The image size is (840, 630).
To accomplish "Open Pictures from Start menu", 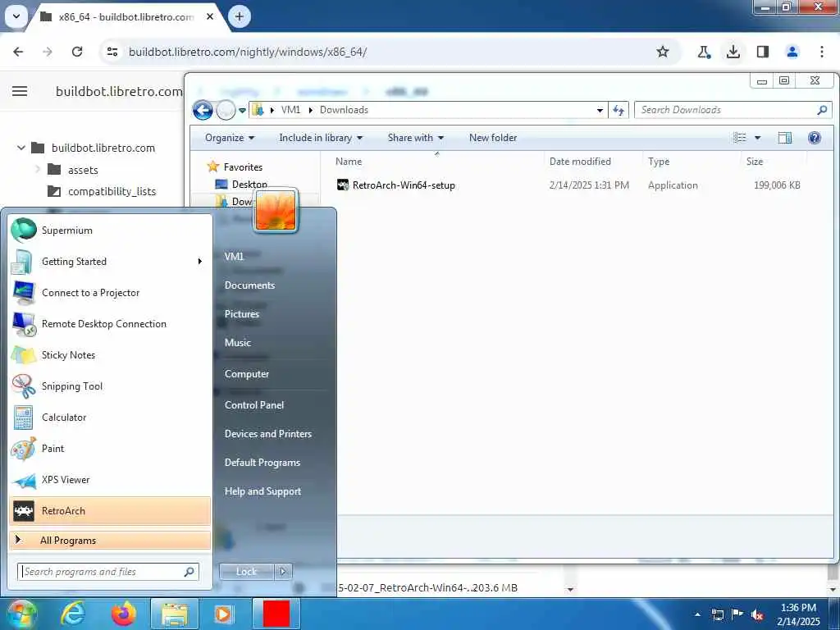I will coord(242,314).
